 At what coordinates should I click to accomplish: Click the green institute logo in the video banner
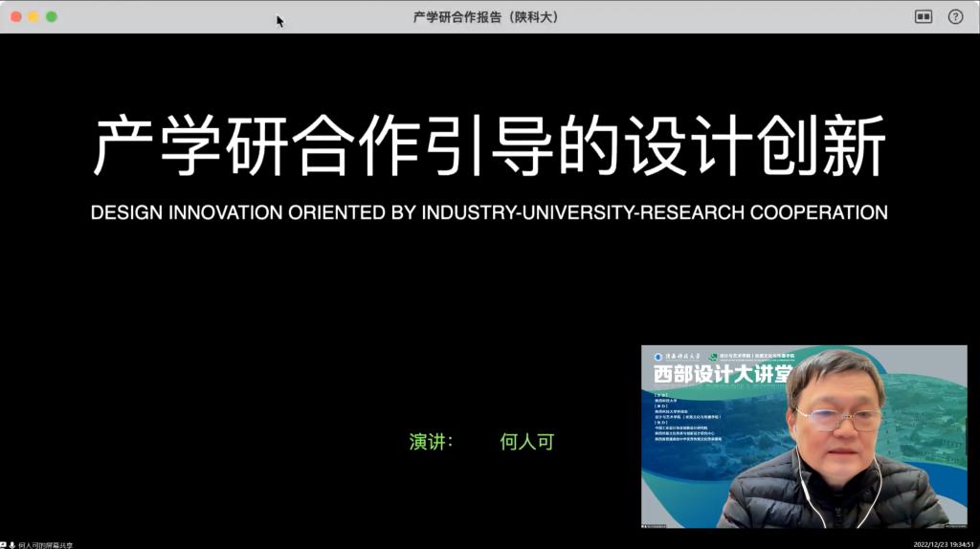click(x=713, y=357)
